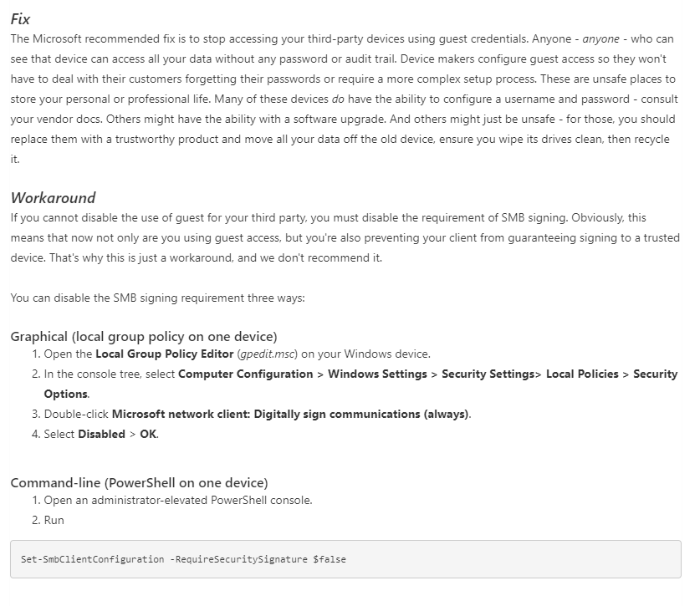Click the "Run" step in the PowerShell list
Screen dimensions: 700x606
pyautogui.click(x=54, y=520)
